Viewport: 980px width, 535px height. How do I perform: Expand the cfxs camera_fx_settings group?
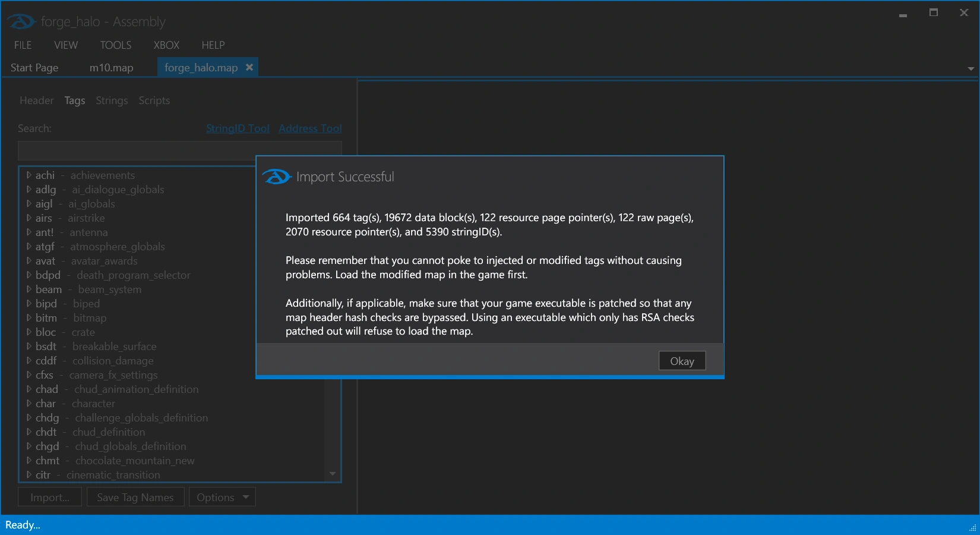29,375
